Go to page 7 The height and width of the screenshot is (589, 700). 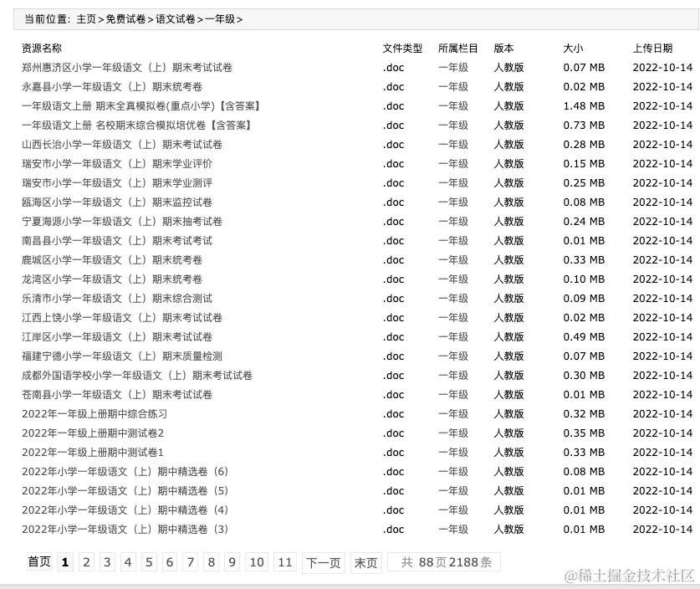click(x=191, y=561)
